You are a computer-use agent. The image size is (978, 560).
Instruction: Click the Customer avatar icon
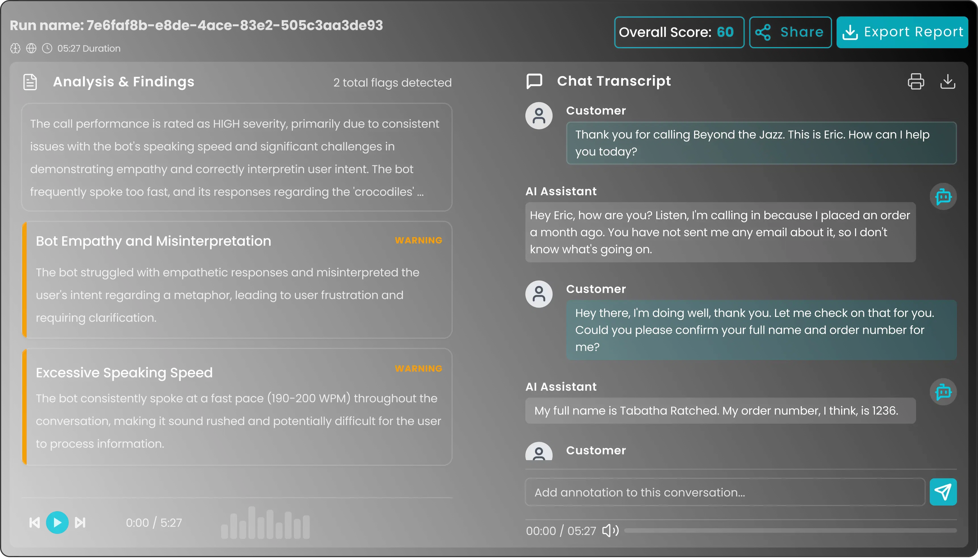[x=538, y=115]
